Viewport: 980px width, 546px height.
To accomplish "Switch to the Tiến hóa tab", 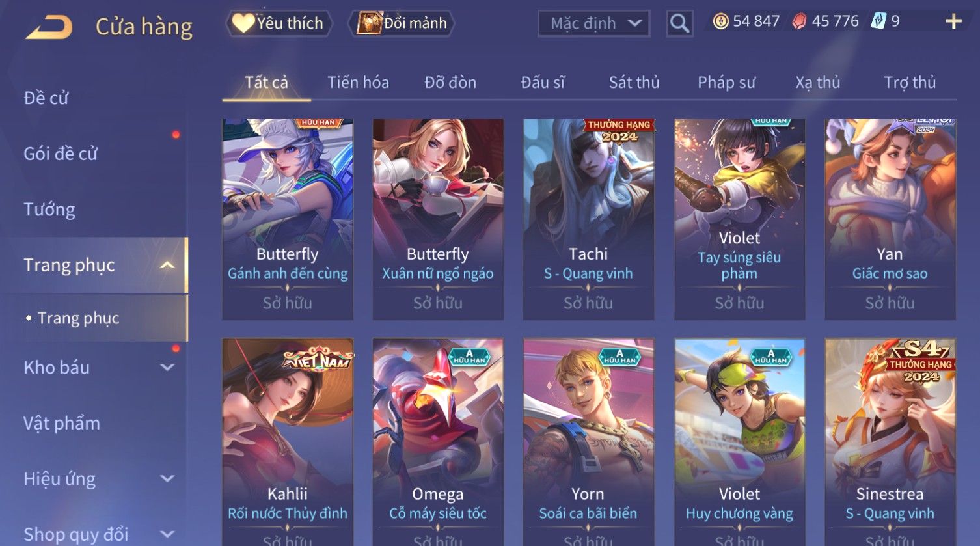I will pos(358,83).
